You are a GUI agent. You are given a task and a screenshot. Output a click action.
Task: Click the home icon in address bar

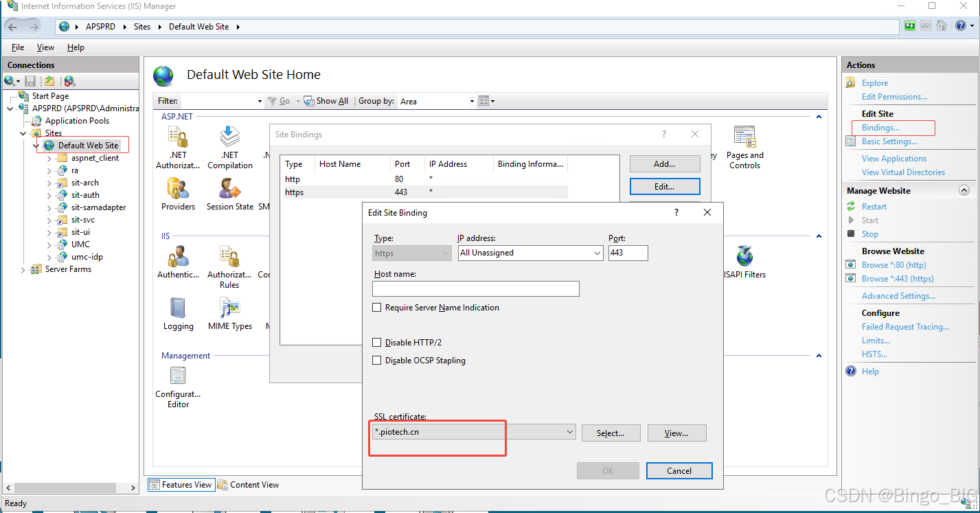(942, 26)
